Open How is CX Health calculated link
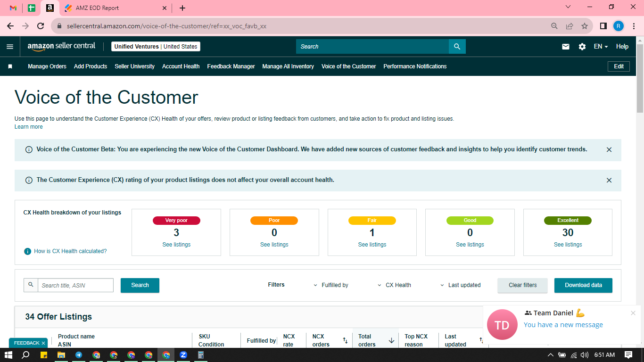 (70, 251)
